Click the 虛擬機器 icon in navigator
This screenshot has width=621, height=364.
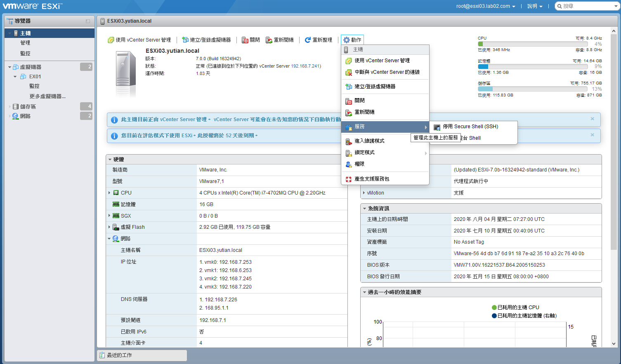pyautogui.click(x=16, y=67)
